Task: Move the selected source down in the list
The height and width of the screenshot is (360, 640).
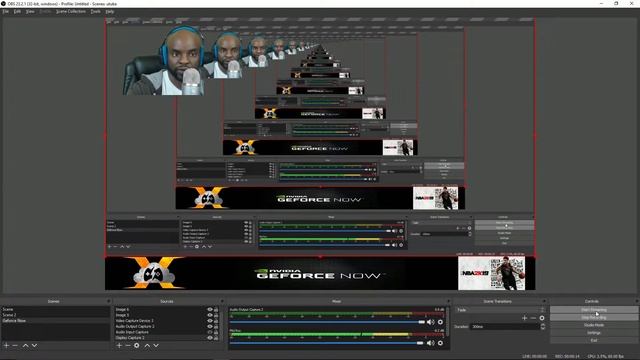Action: point(156,345)
